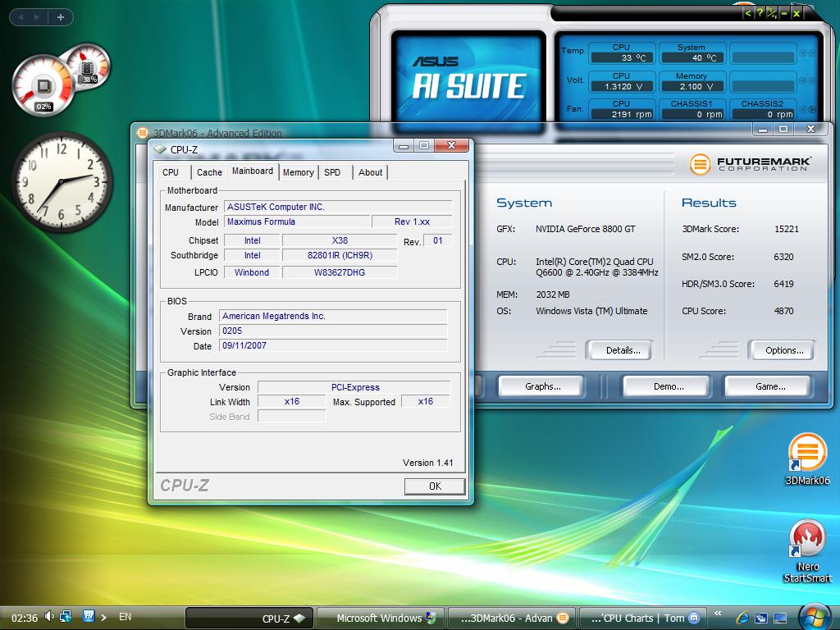
Task: Click the Model field Maximus Formula
Action: tap(297, 221)
